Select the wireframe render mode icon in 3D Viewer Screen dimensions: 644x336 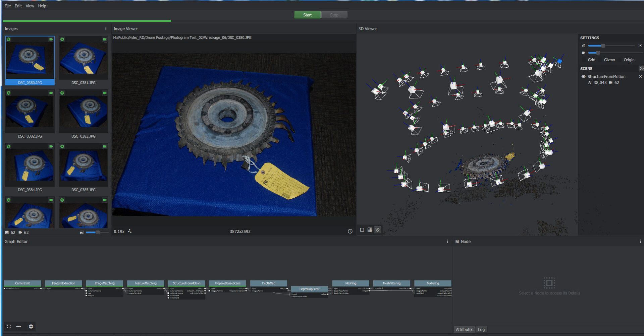coord(370,230)
